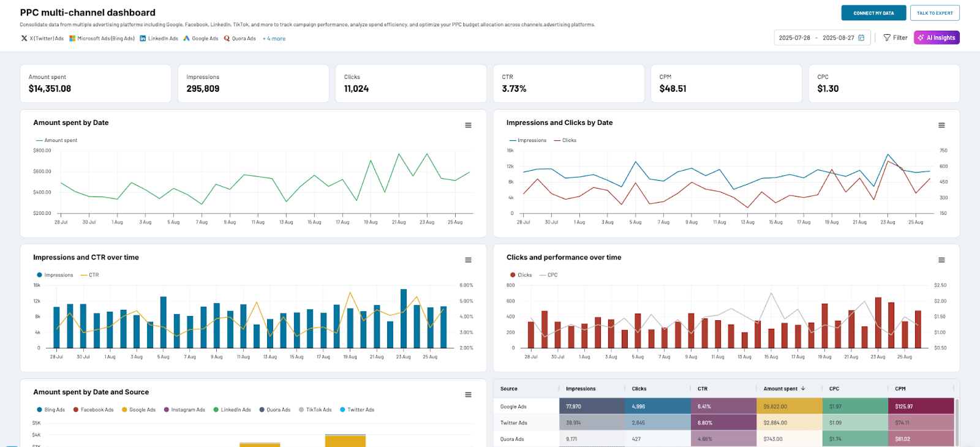Click the start date 2025-07-28 field
980x447 pixels.
click(794, 38)
